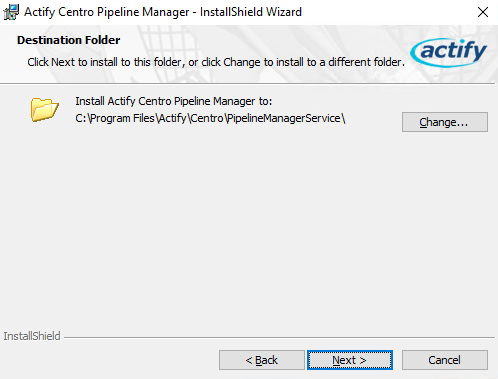Image resolution: width=498 pixels, height=379 pixels.
Task: Close the InstallShield Wizard window
Action: (483, 12)
